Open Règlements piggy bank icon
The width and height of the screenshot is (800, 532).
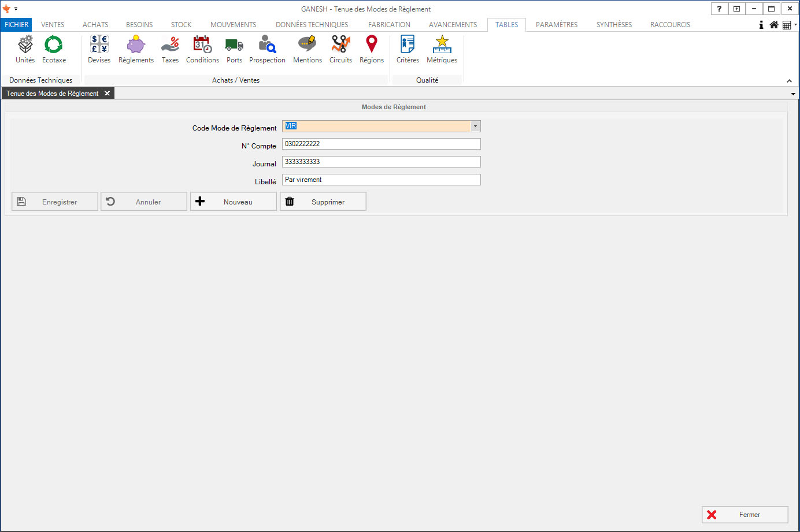(136, 45)
